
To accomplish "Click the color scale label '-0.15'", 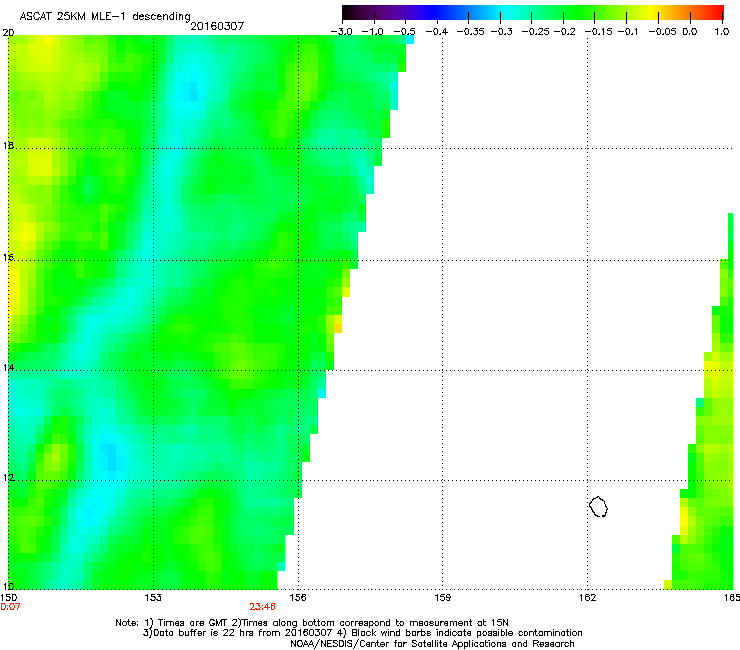I will click(x=598, y=32).
